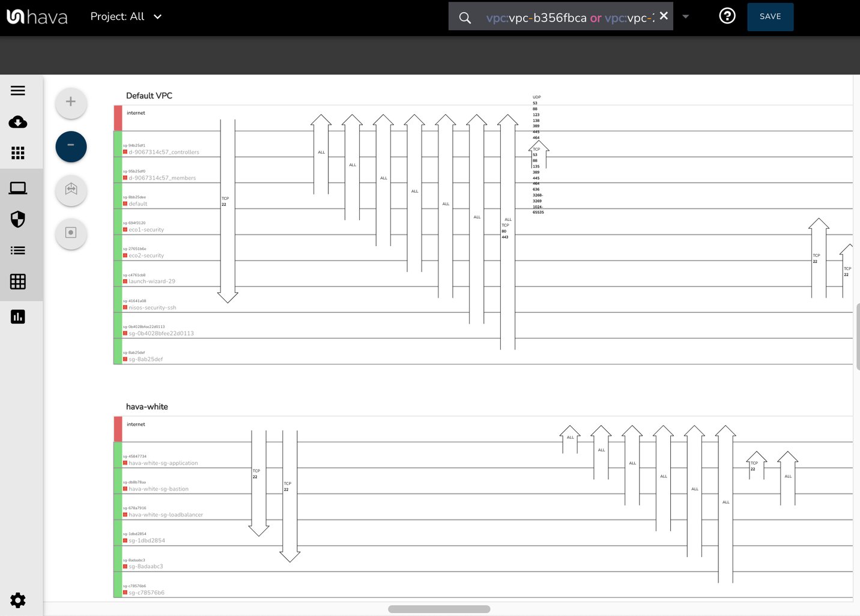Click the fit-to-width diagram control

point(70,190)
